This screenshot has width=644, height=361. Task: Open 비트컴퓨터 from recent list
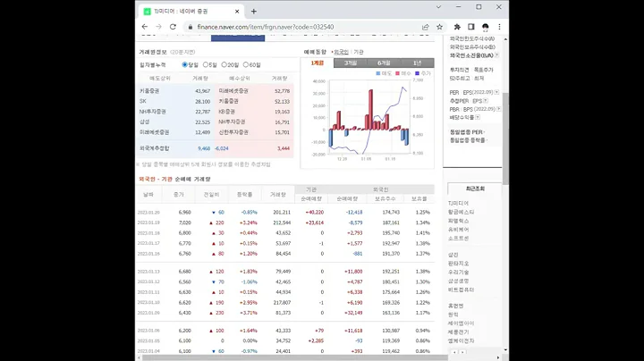462,290
